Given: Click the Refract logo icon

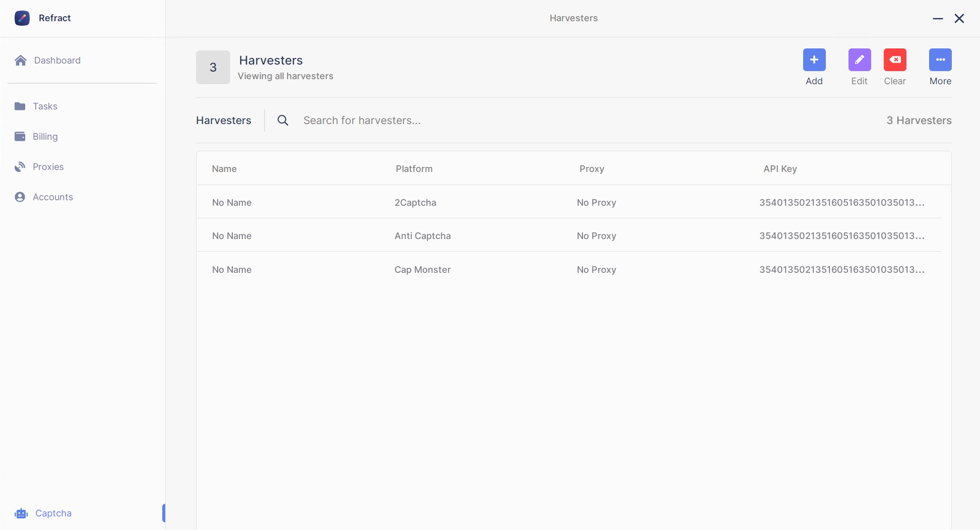Looking at the screenshot, I should pos(22,18).
